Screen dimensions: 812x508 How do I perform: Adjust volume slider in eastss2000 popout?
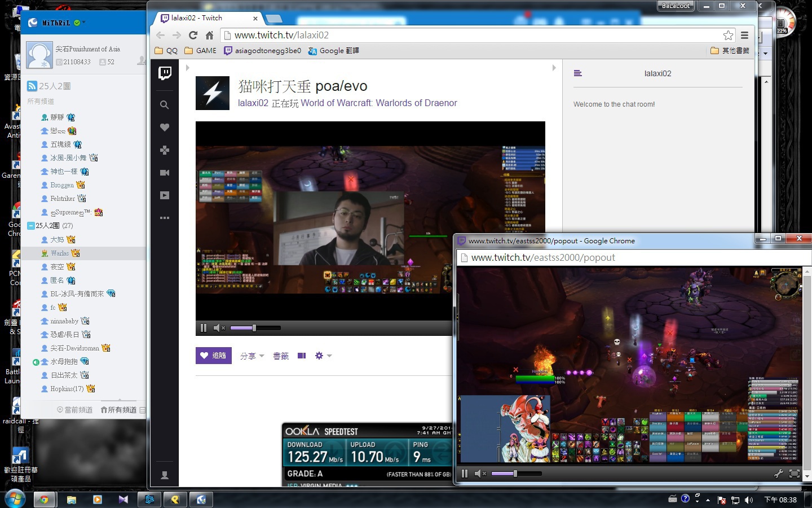point(517,474)
